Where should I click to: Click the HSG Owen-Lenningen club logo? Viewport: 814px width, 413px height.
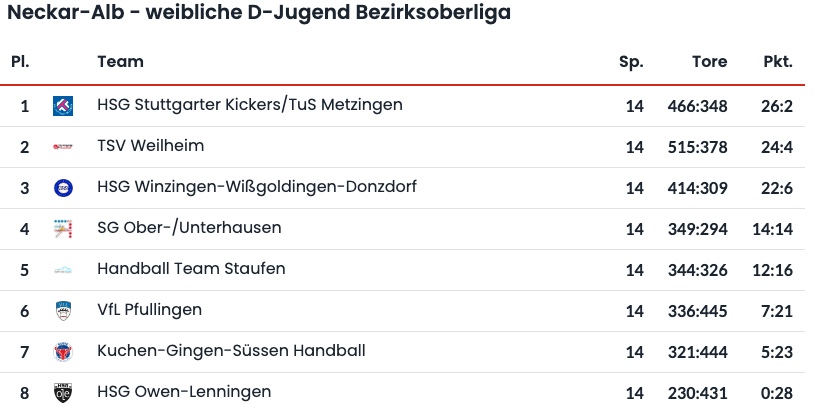[63, 392]
